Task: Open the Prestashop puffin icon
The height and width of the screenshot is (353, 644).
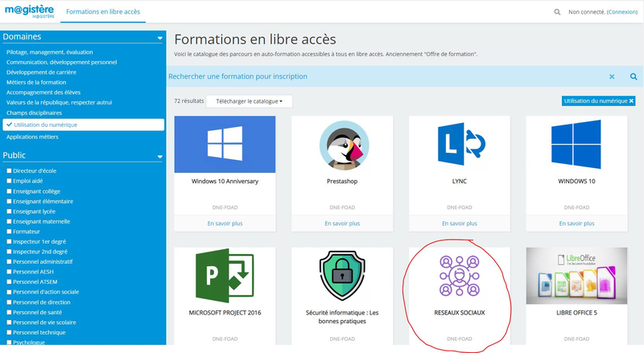Action: 342,144
